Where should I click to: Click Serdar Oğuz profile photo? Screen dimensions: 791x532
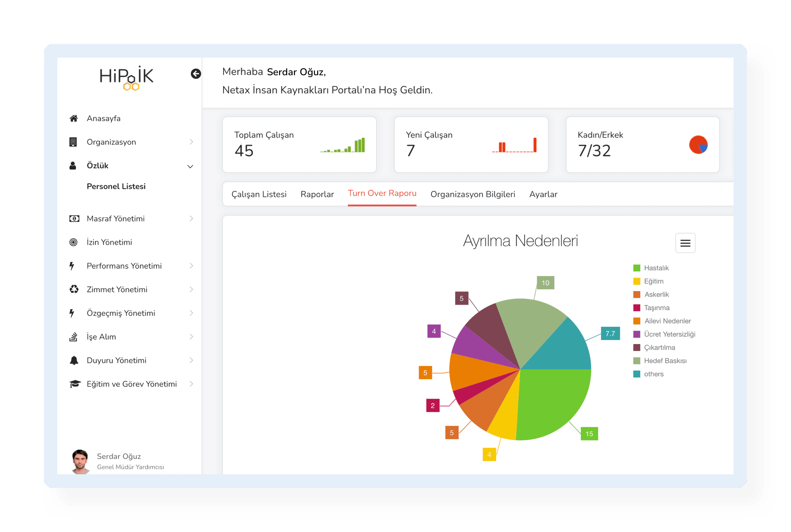coord(80,462)
